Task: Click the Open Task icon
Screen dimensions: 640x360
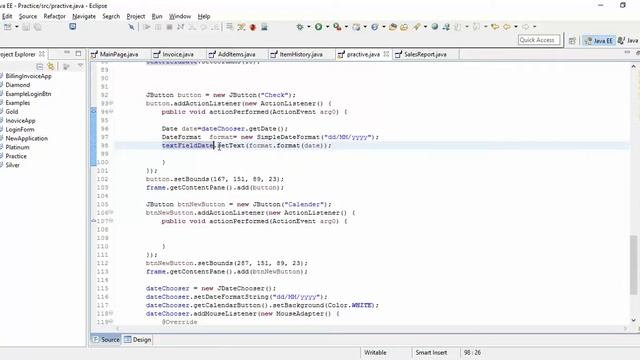Action: click(404, 27)
